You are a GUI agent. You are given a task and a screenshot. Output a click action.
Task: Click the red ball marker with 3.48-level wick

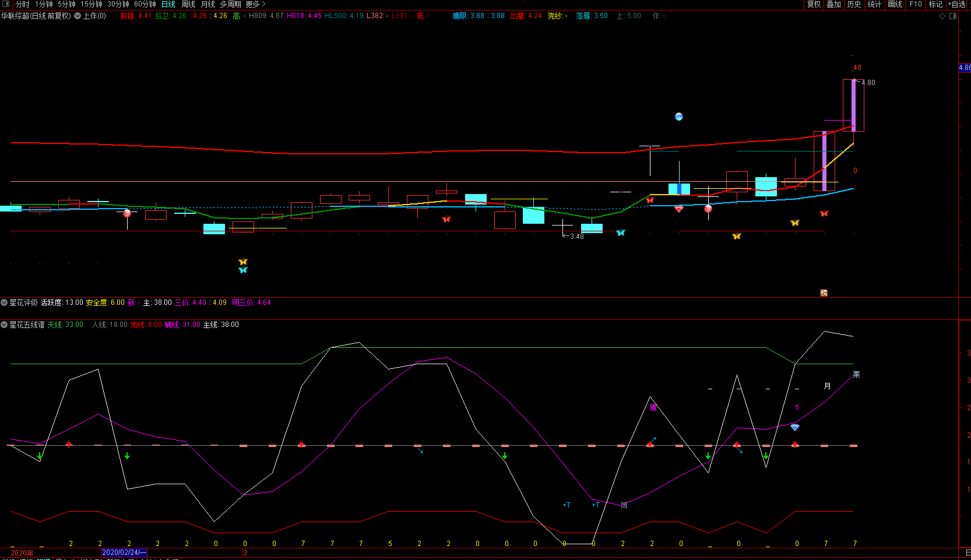[x=127, y=213]
